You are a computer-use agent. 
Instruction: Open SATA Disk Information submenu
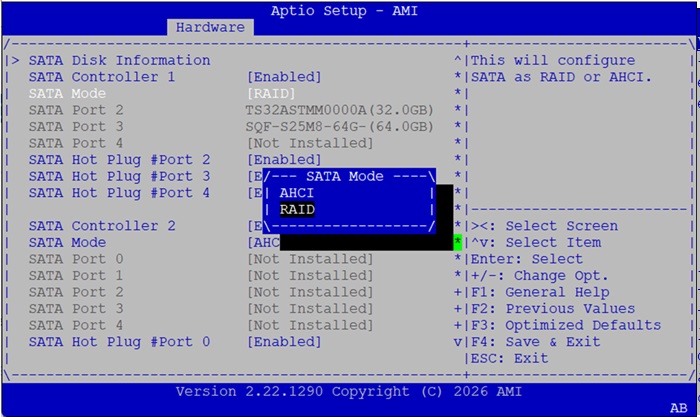(x=119, y=60)
